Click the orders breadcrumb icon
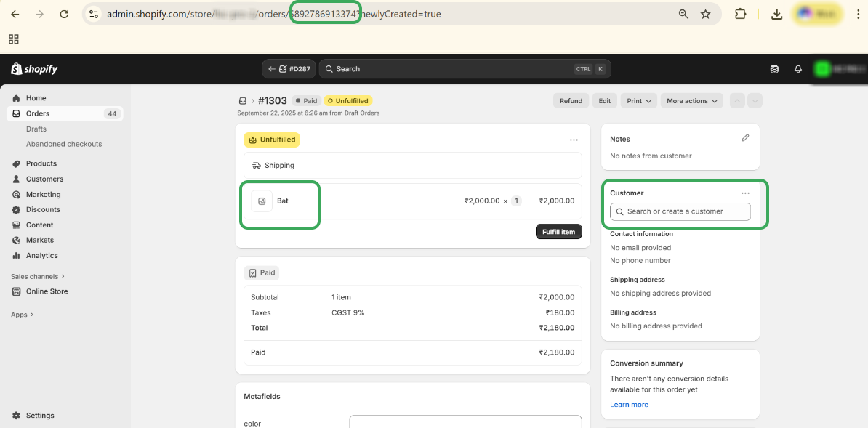Image resolution: width=868 pixels, height=428 pixels. 243,101
